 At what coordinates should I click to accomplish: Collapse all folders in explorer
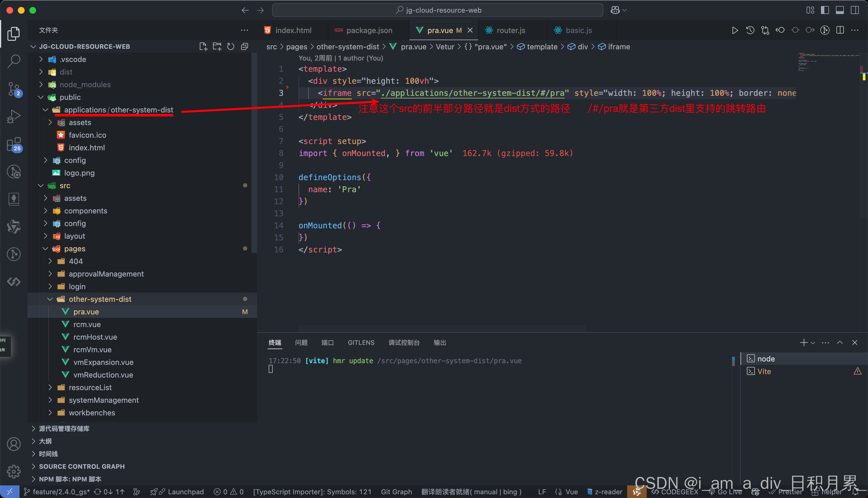(244, 46)
